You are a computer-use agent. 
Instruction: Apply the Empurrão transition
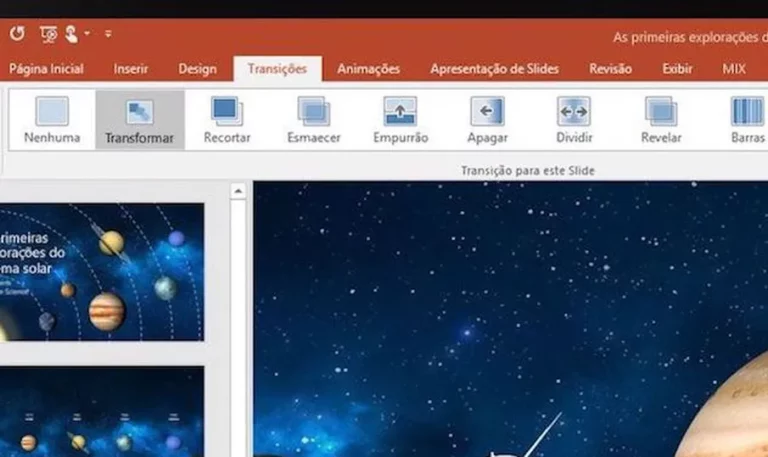(x=401, y=120)
